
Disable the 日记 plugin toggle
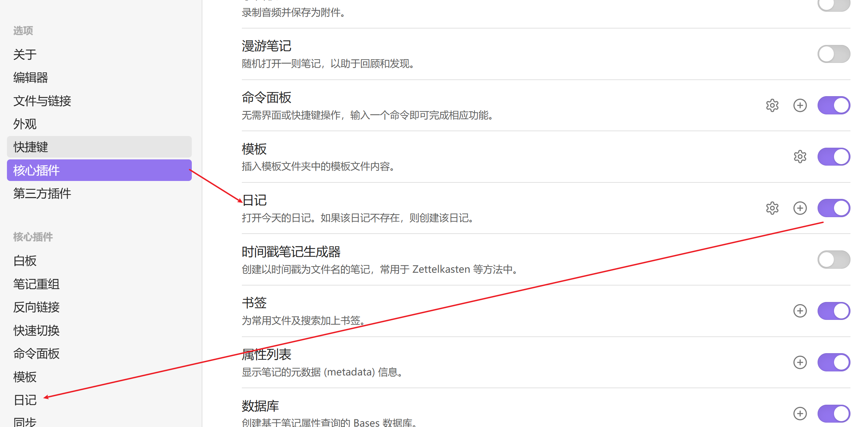click(x=833, y=208)
